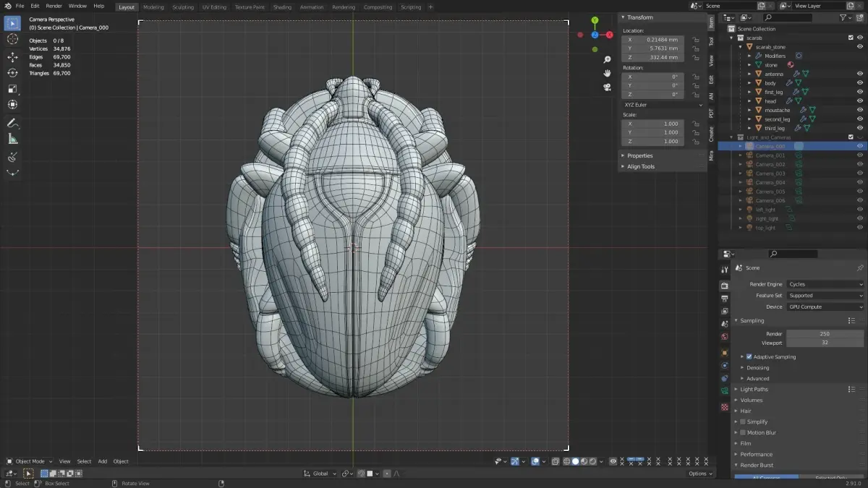Open the viewport Add menu
Screen dimensions: 868x488
point(103,461)
